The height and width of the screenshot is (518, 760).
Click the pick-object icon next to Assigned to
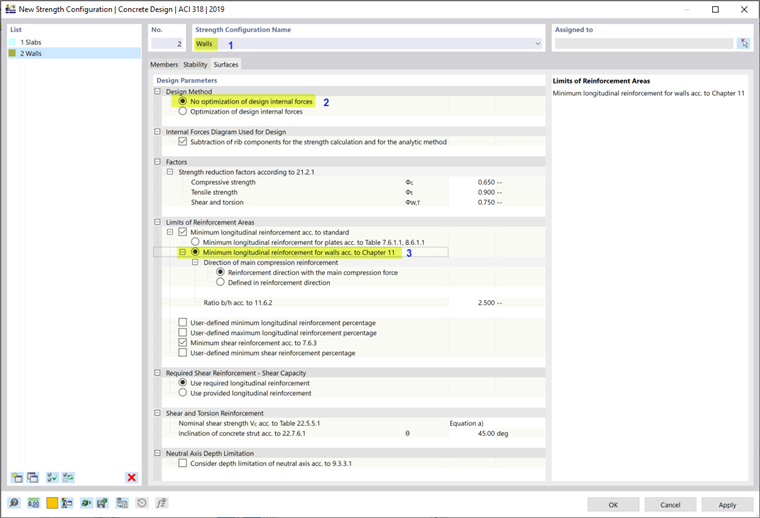point(743,44)
